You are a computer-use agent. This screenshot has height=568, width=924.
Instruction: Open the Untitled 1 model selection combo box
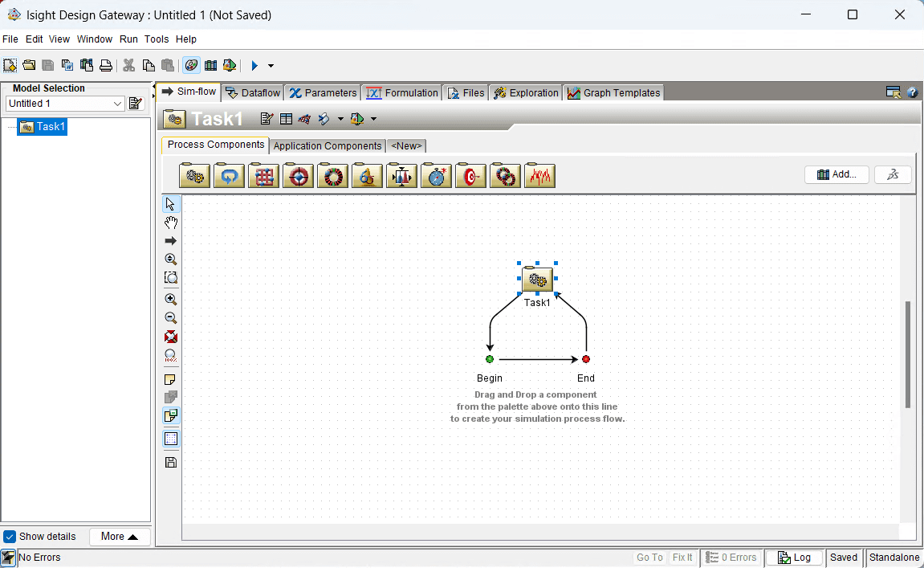coord(65,104)
